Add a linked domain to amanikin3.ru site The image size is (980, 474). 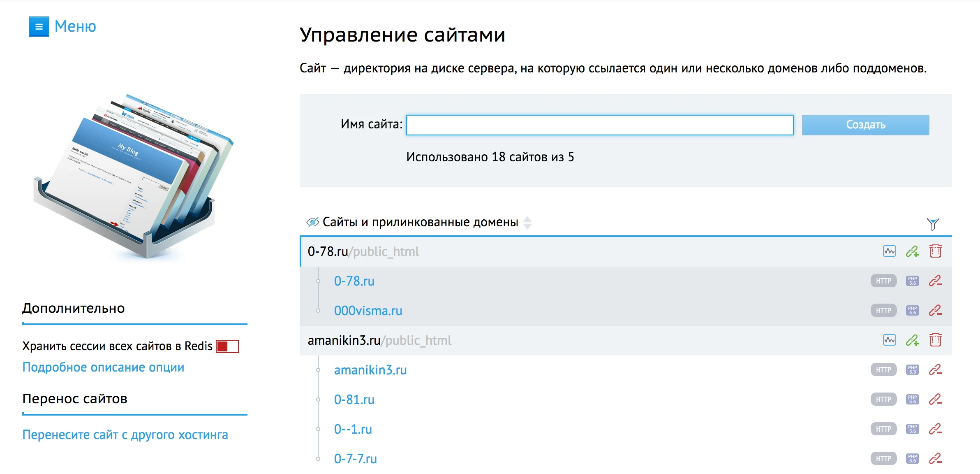click(913, 340)
